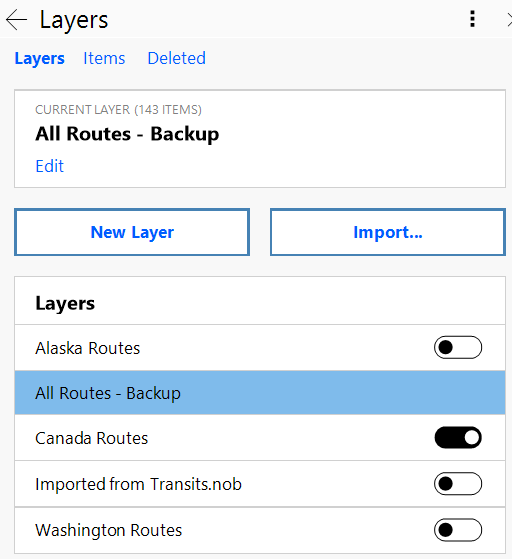The image size is (512, 559).
Task: Click the Import... button
Action: pyautogui.click(x=388, y=232)
